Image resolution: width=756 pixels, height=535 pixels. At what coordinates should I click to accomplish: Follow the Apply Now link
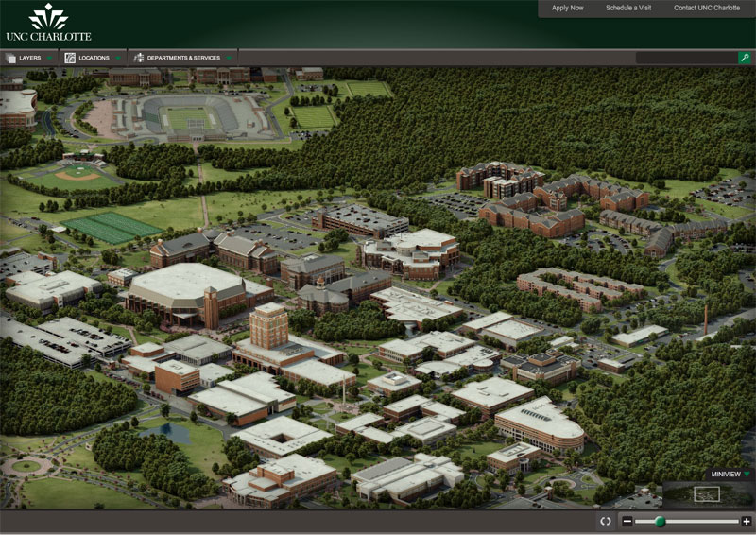tap(568, 8)
